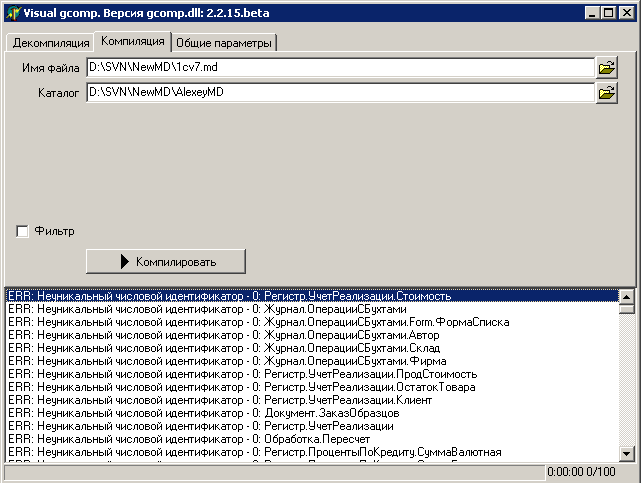Enable the Фильтр checkbox
643x484 pixels.
(x=23, y=232)
